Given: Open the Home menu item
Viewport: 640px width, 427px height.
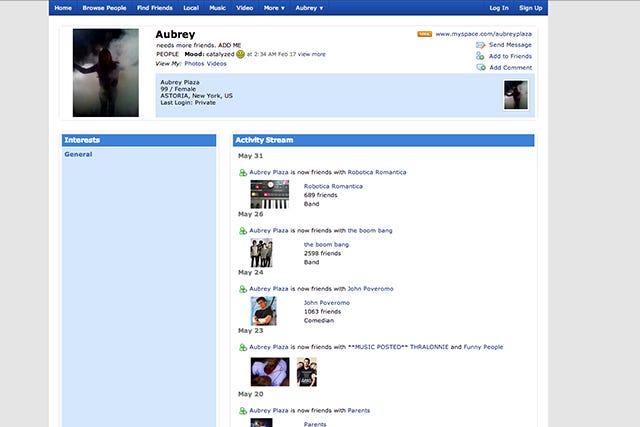Looking at the screenshot, I should pos(63,8).
